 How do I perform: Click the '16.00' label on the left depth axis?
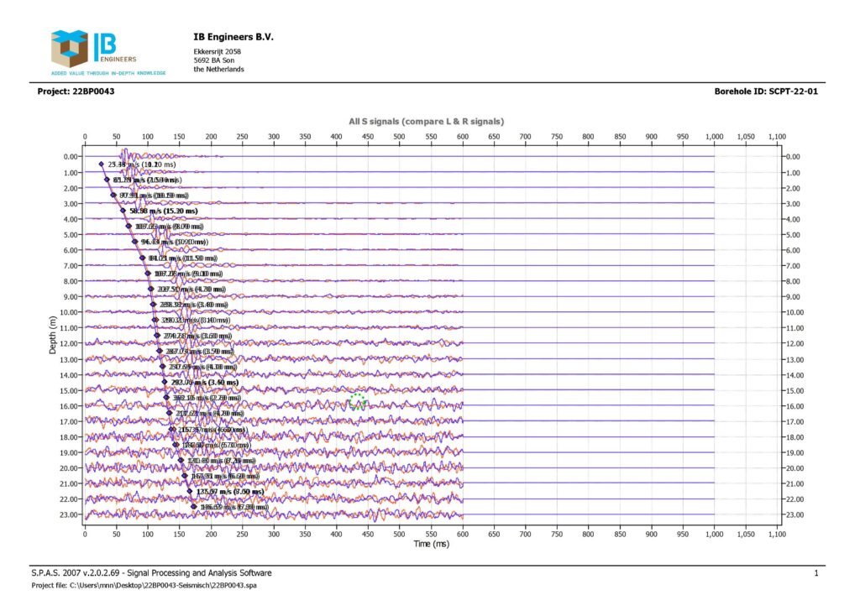(69, 406)
